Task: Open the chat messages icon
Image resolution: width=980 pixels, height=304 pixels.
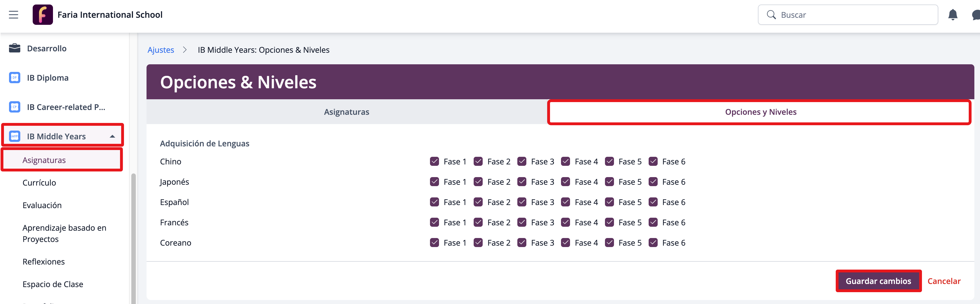Action: point(975,15)
